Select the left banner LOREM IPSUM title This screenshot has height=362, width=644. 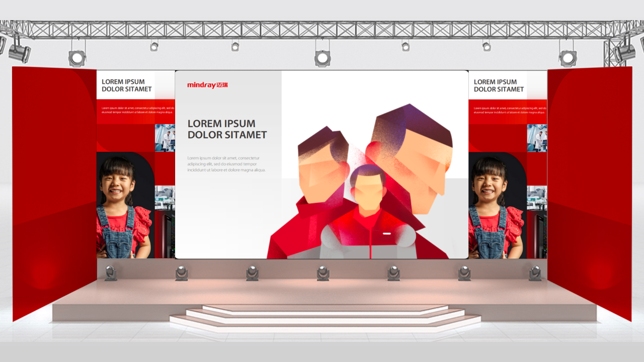pyautogui.click(x=126, y=85)
